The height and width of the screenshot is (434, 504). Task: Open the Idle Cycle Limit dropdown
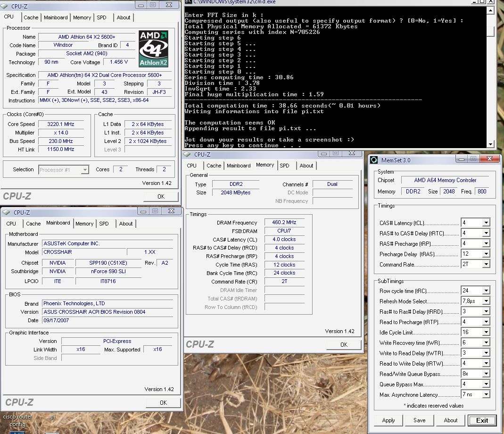pyautogui.click(x=486, y=332)
